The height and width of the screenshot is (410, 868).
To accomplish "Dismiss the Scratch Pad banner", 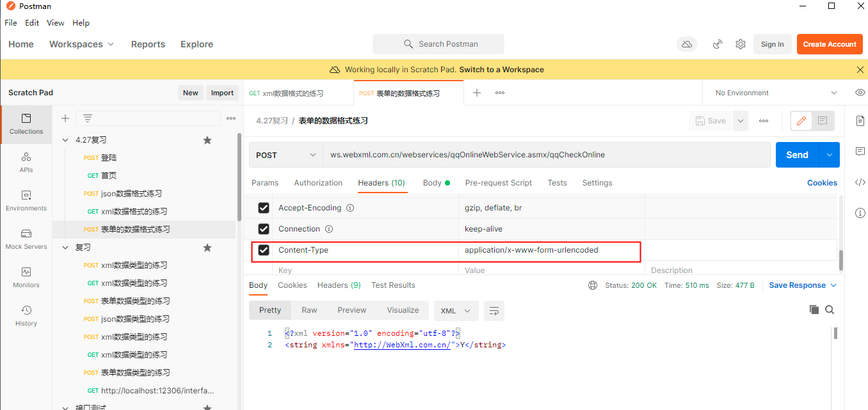I will tap(860, 70).
